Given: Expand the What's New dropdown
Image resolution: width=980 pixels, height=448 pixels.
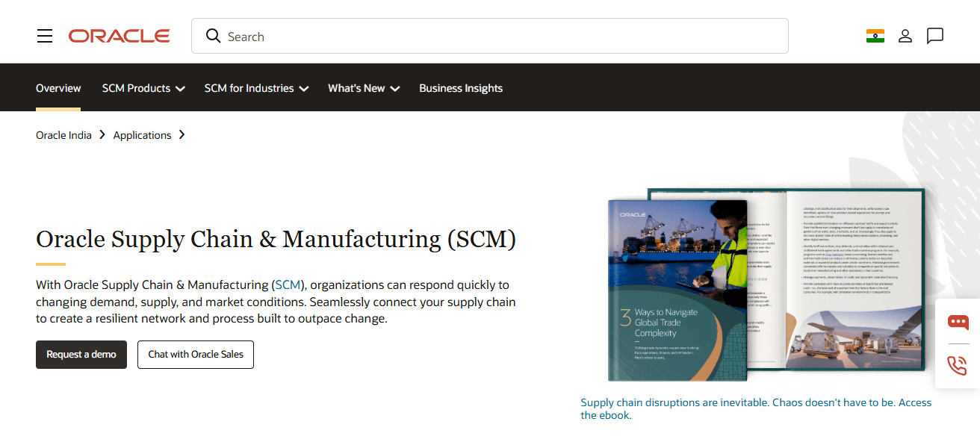Looking at the screenshot, I should pos(364,88).
